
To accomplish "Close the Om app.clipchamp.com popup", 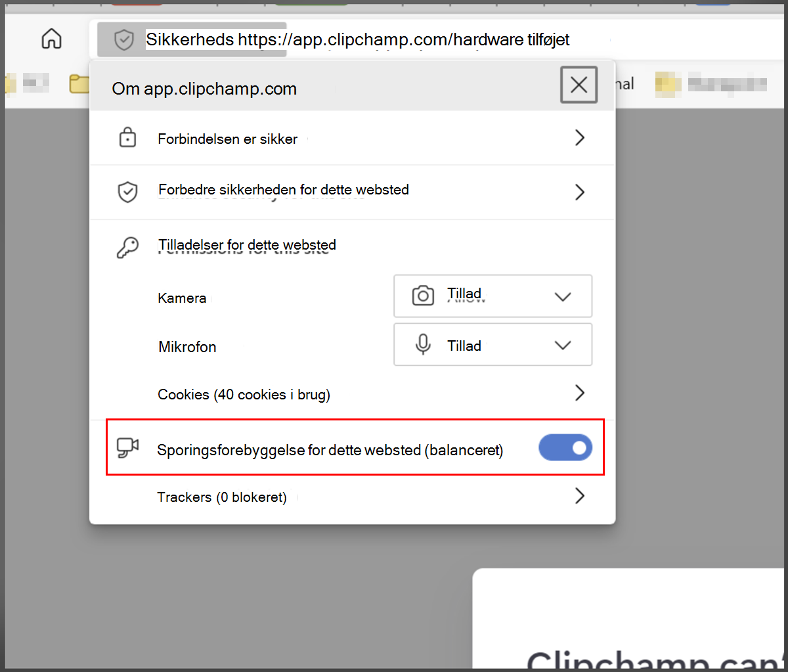I will tap(579, 85).
